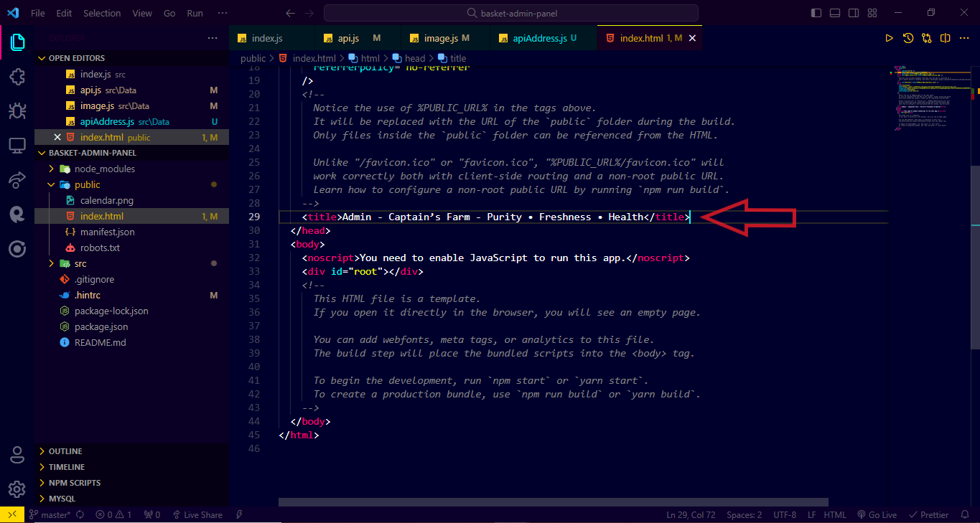
Task: Expand the node_modules folder
Action: [x=131, y=169]
